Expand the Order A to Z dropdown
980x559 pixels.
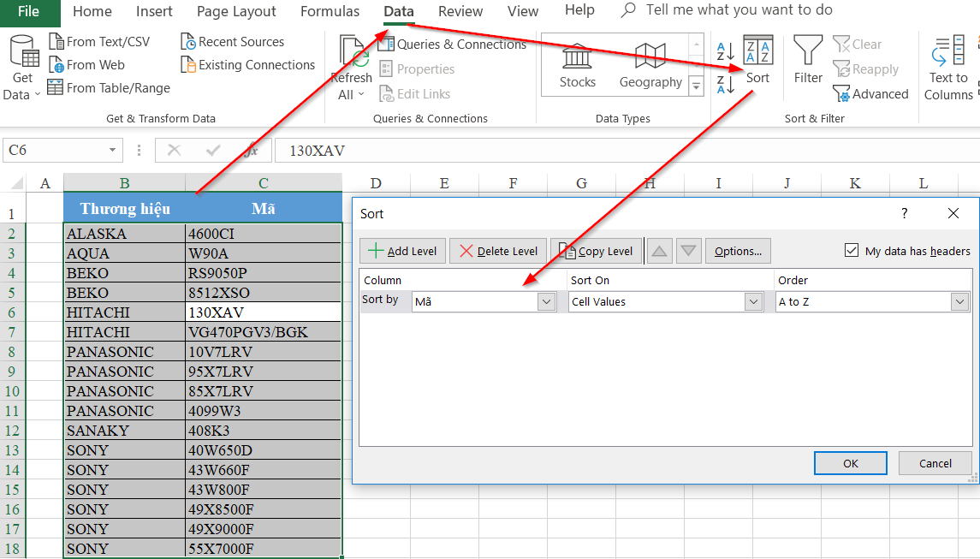pos(960,302)
